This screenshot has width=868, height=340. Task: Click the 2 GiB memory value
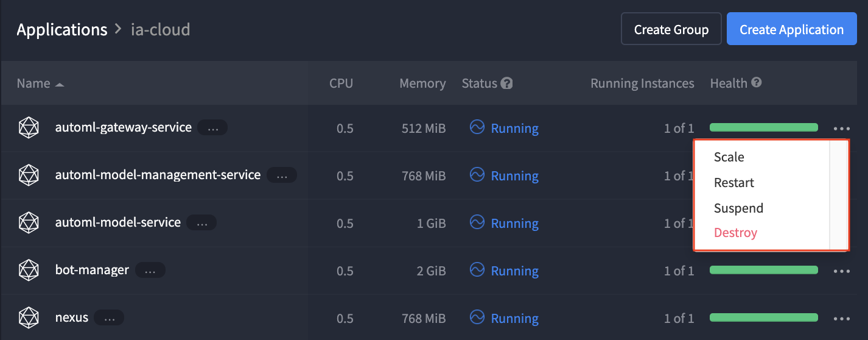pyautogui.click(x=432, y=271)
